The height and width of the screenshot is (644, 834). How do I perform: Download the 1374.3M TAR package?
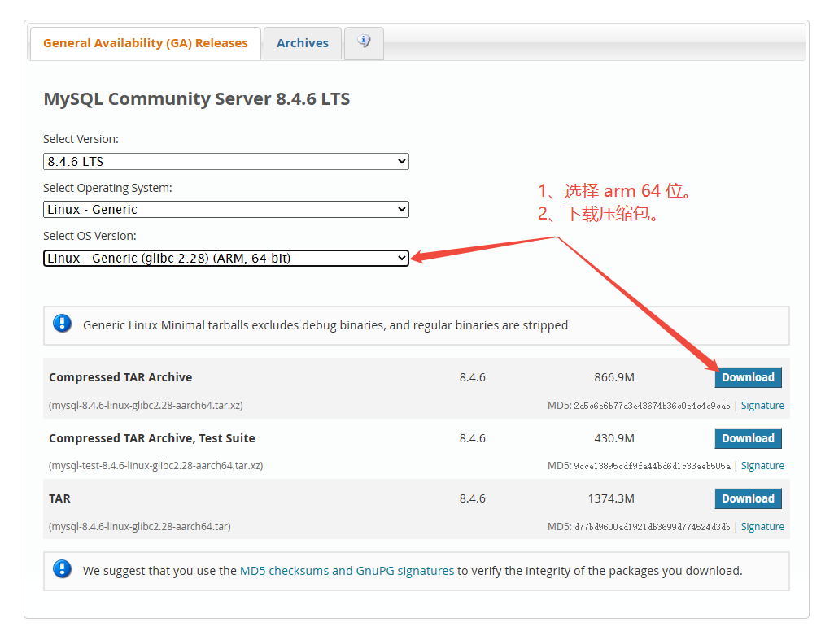tap(748, 498)
